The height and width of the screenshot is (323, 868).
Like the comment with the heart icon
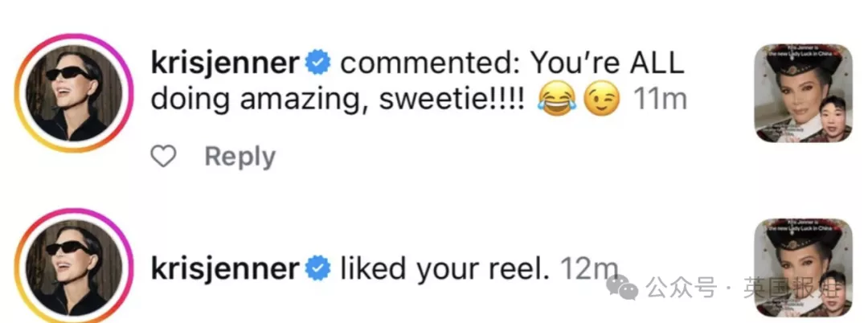(164, 157)
